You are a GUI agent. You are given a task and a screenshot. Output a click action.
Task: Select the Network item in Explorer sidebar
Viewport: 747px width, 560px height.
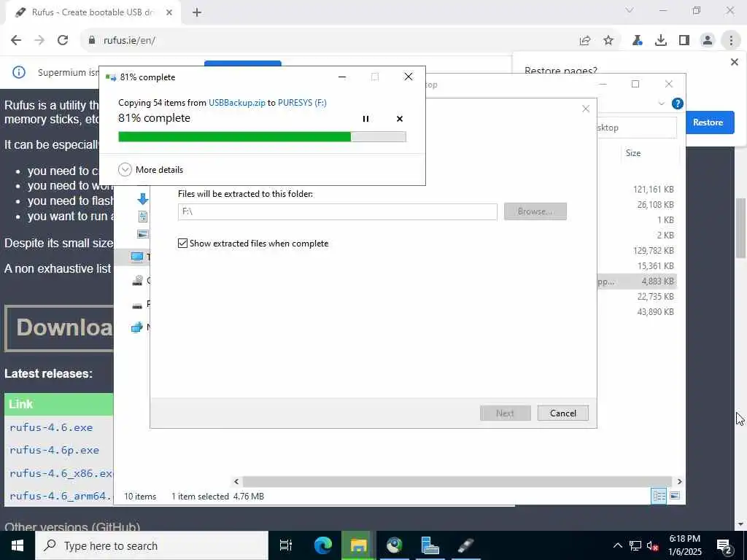(139, 327)
